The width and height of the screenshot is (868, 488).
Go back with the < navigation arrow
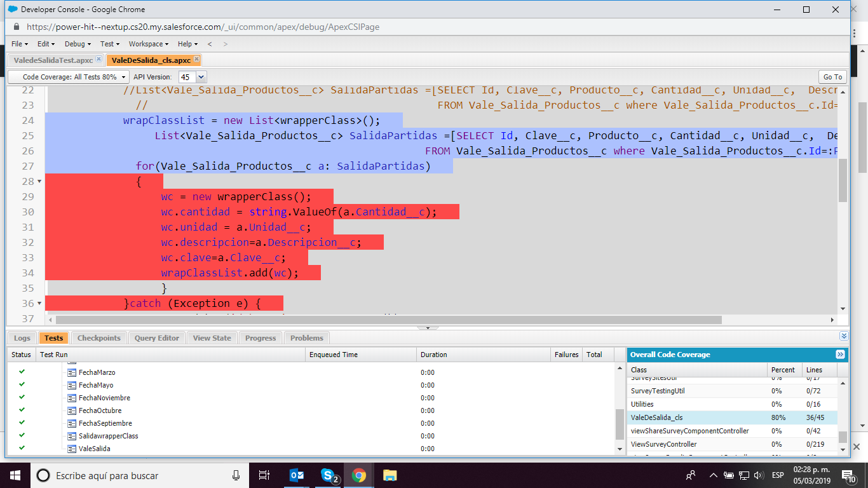pos(210,44)
